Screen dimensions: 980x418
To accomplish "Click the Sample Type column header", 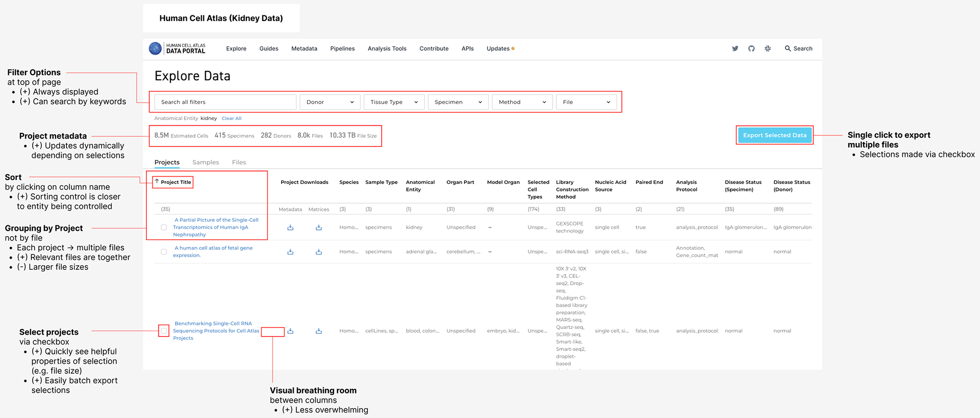I will pyautogui.click(x=381, y=182).
